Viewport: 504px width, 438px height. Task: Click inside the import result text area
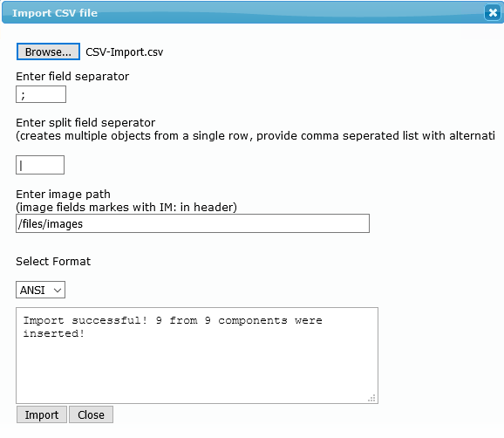coord(197,355)
